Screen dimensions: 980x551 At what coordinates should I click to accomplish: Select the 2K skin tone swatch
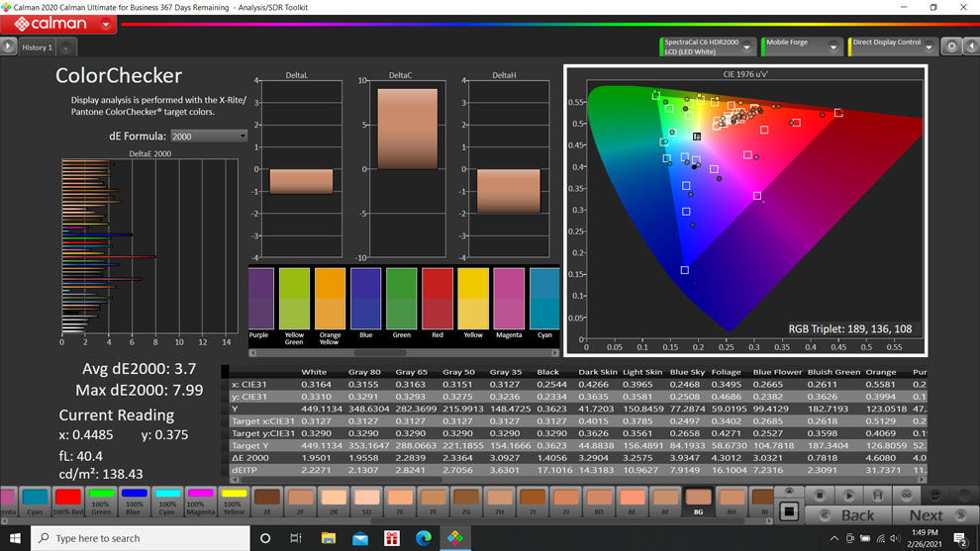[x=334, y=502]
